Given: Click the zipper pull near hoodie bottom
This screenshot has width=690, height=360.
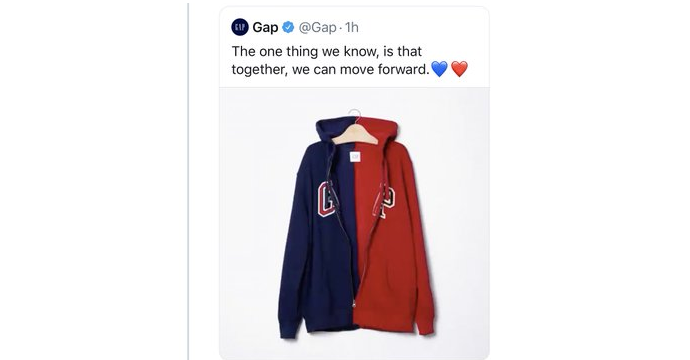Looking at the screenshot, I should click(x=353, y=303).
